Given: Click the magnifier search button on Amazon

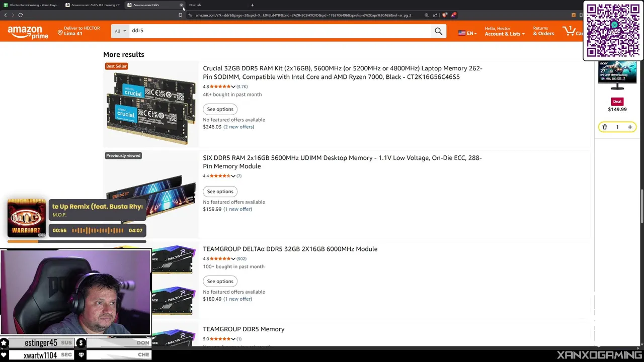Looking at the screenshot, I should tap(438, 31).
